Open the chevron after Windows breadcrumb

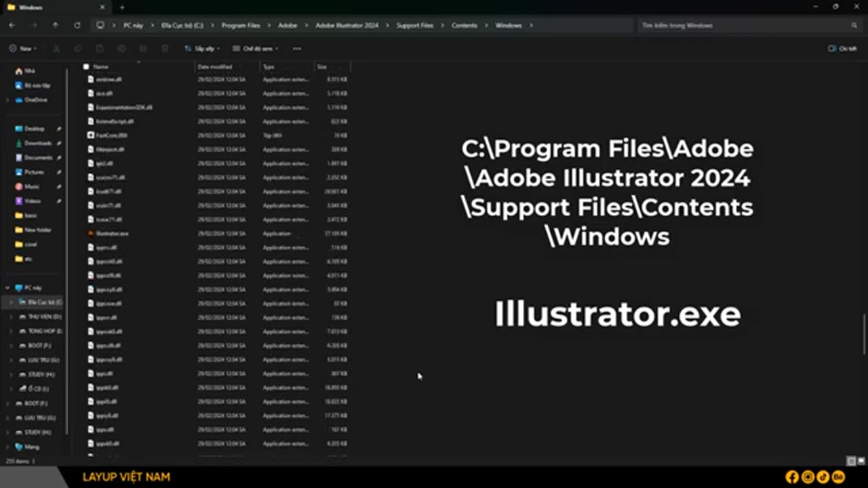pos(532,25)
